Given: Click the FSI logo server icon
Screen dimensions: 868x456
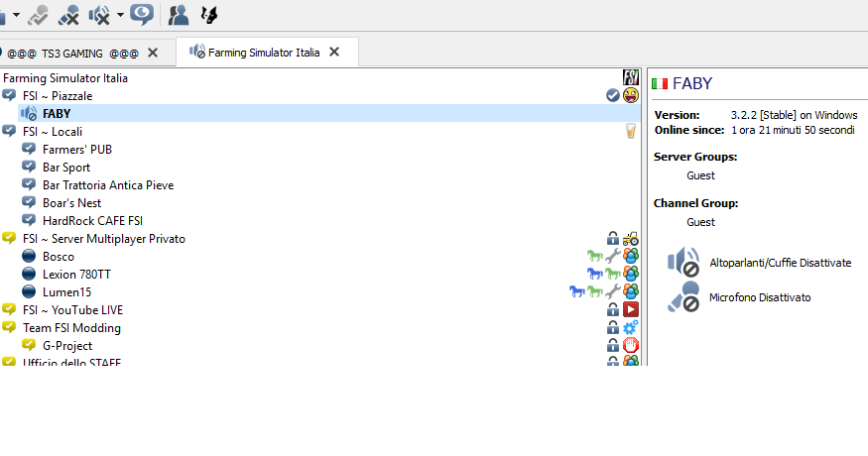Looking at the screenshot, I should tap(630, 77).
